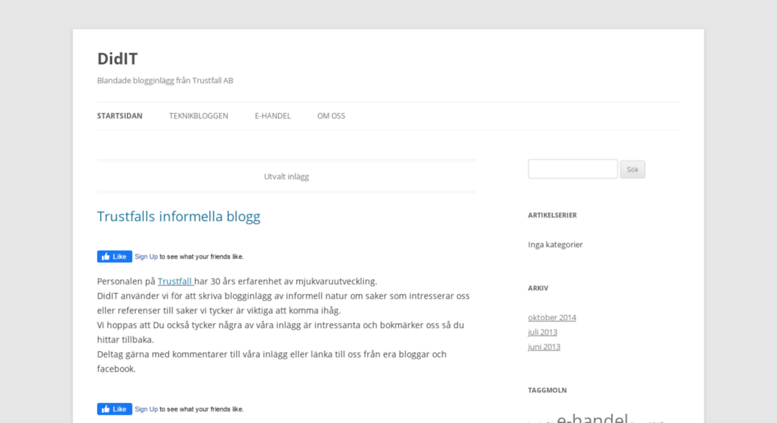Click the upper Facebook Like button
Viewport: 777px width, 423px height.
(114, 257)
